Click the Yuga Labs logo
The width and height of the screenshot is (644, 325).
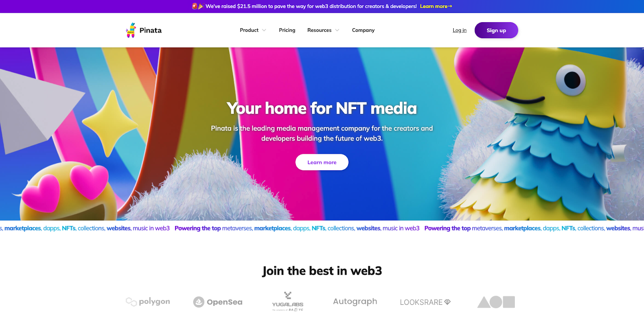click(x=288, y=302)
